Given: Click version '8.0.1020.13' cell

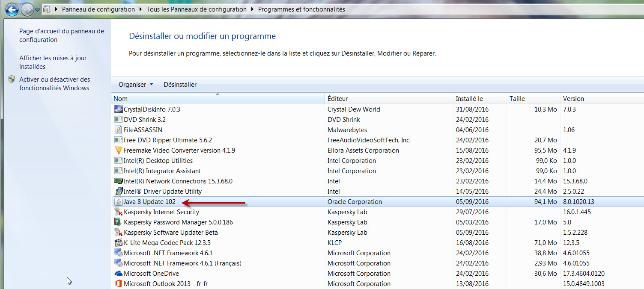Looking at the screenshot, I should 578,202.
